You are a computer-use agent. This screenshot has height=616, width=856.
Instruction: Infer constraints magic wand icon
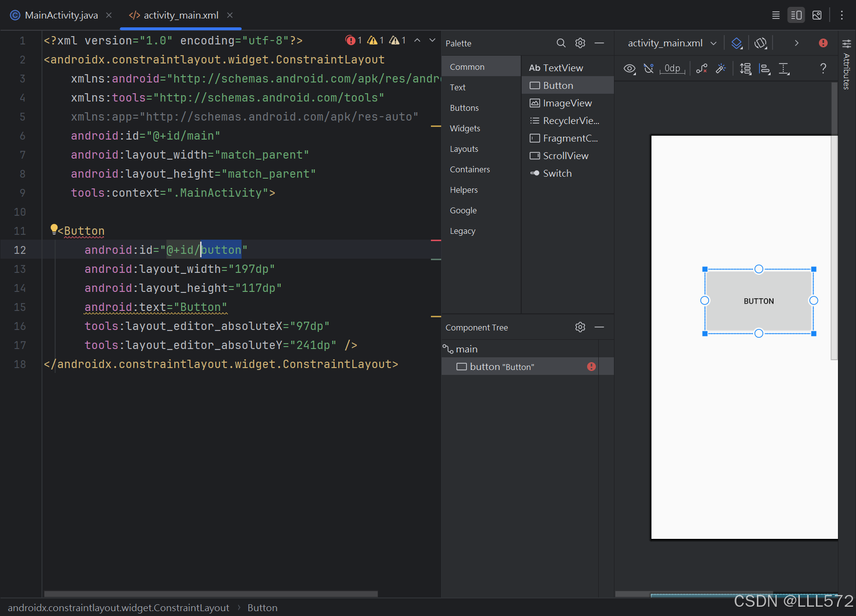point(721,69)
